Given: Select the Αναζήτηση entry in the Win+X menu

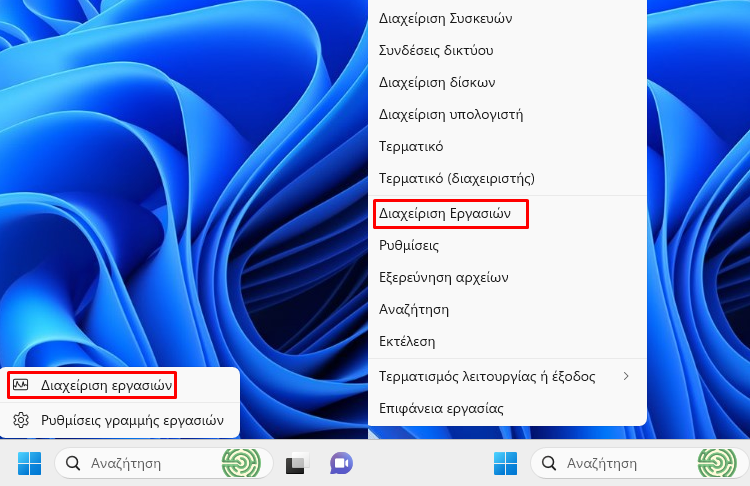Looking at the screenshot, I should click(507, 309).
